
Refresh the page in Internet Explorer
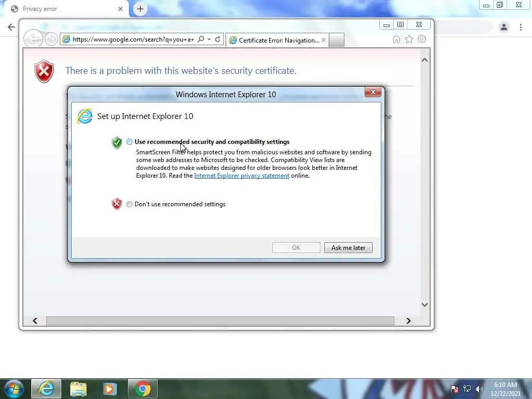tap(218, 39)
